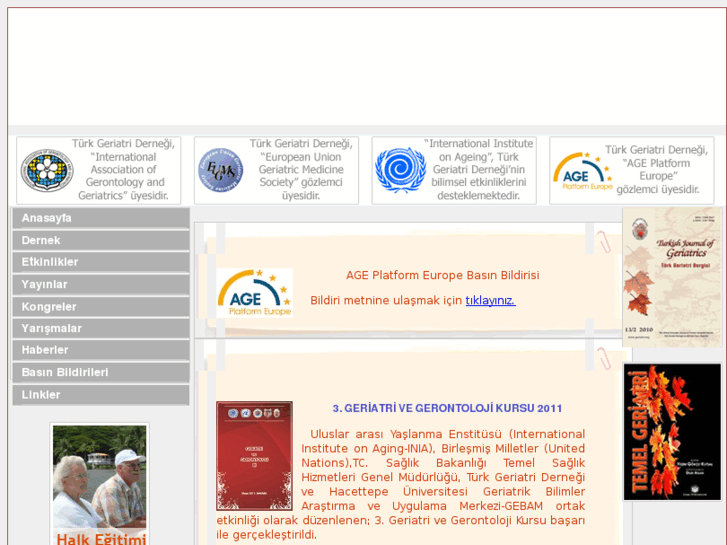This screenshot has height=545, width=727.
Task: Click the AGE Platform Europe banner logo
Action: coord(582,171)
